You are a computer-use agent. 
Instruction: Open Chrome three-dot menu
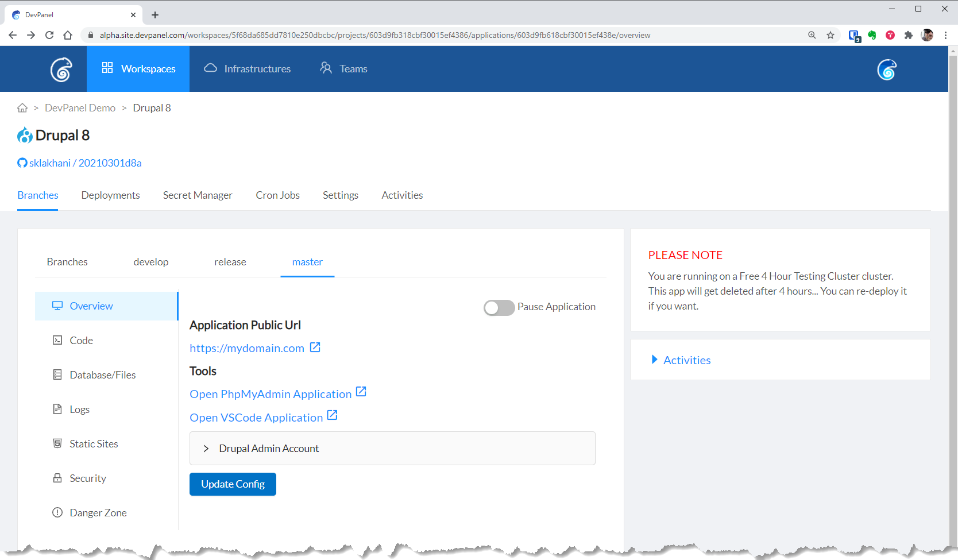(x=945, y=35)
